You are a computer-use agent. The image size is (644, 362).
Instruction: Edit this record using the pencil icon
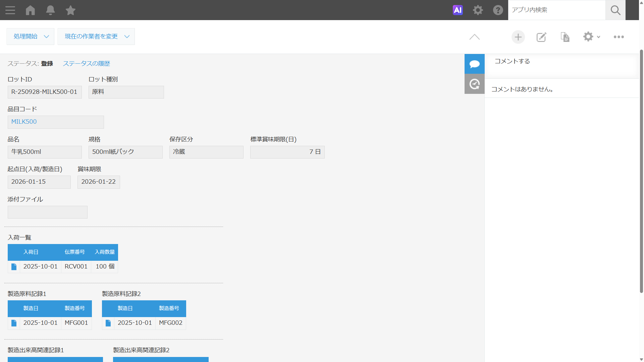541,37
